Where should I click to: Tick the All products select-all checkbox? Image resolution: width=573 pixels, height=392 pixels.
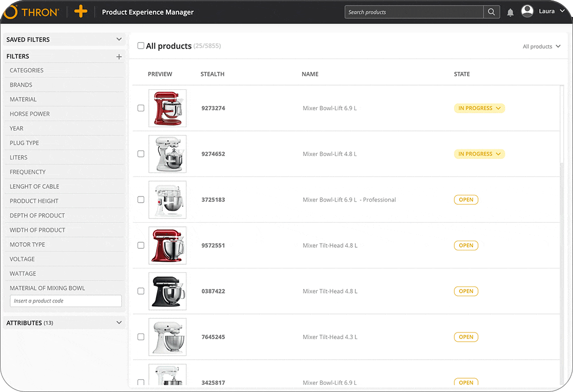point(141,46)
